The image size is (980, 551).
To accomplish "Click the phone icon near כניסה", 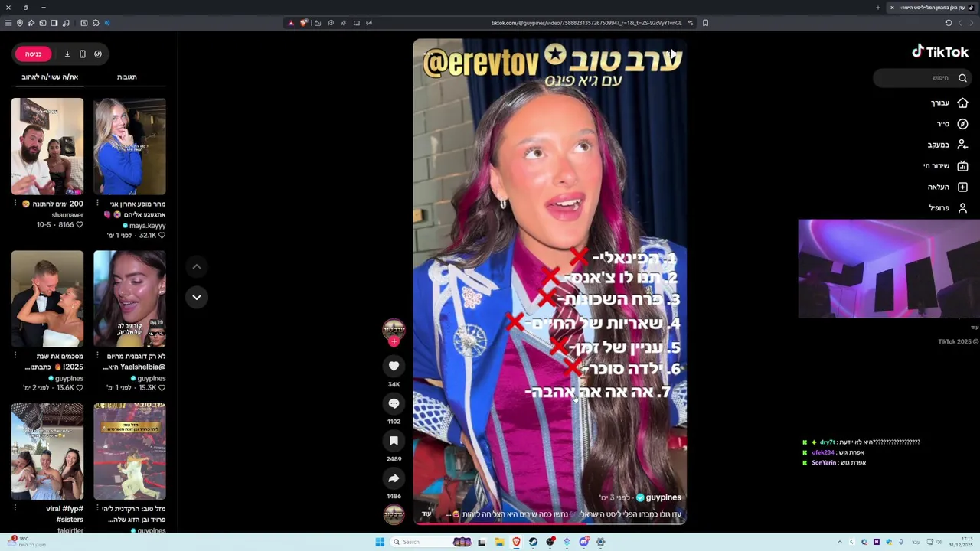I will point(83,54).
